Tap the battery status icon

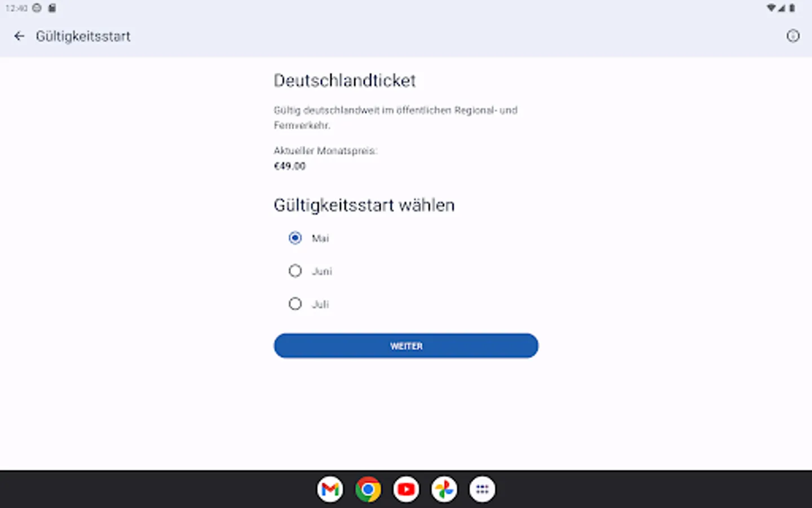(x=792, y=8)
